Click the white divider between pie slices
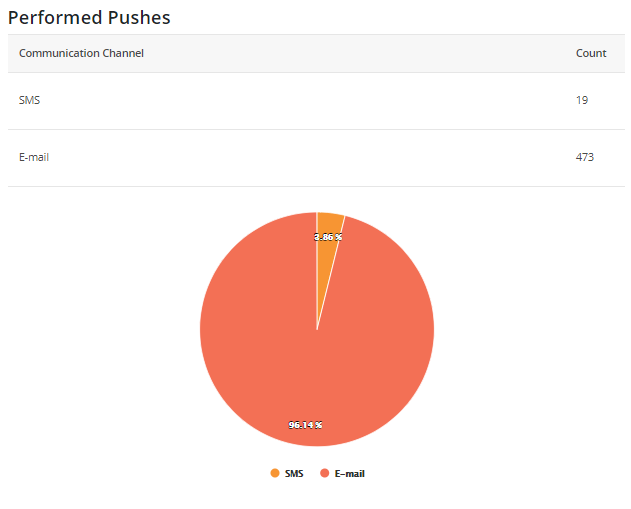 click(x=331, y=273)
